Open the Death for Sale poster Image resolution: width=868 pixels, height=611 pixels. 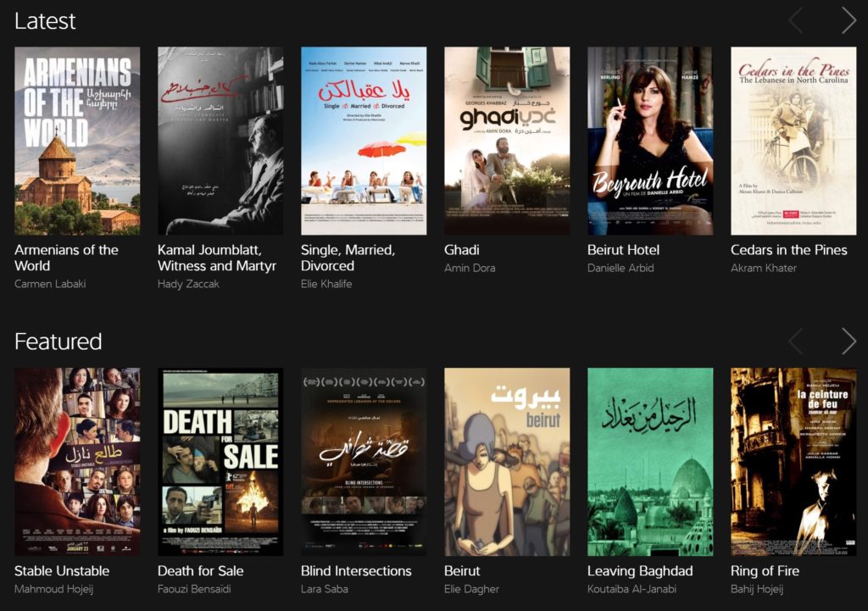coord(220,462)
